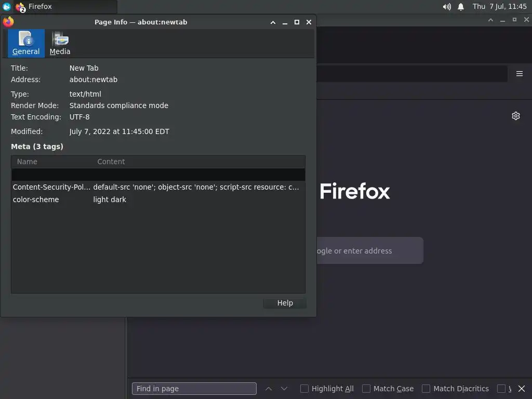Click the Help button in Page Info
Viewport: 532px width, 399px height.
click(x=285, y=303)
